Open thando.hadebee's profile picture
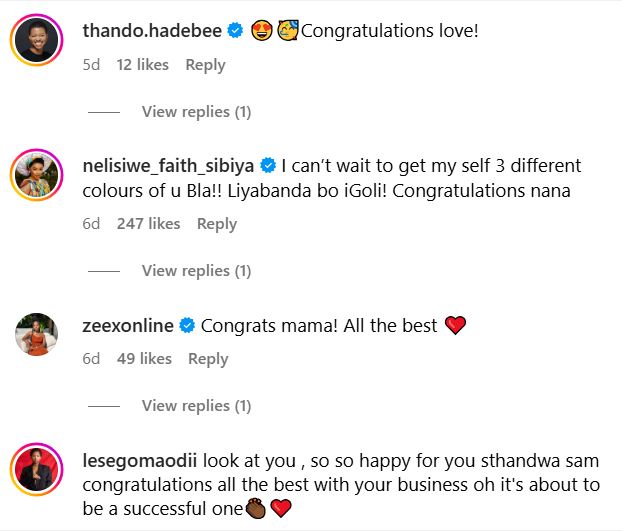The image size is (622, 531). click(x=34, y=39)
